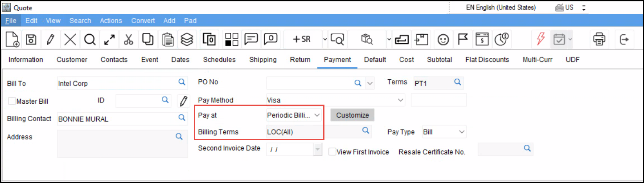Switch to the Shipping tab

(263, 60)
